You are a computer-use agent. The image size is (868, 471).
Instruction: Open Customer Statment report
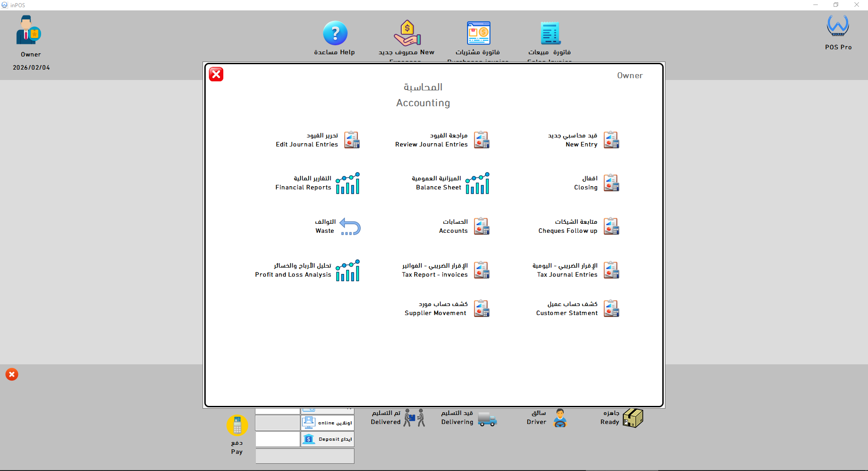tap(611, 308)
